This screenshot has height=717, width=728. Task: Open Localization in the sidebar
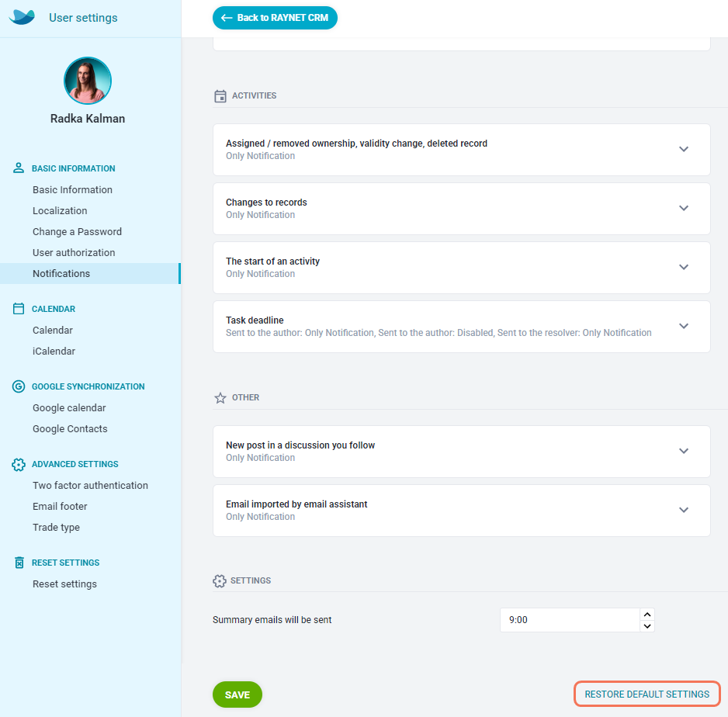point(60,211)
